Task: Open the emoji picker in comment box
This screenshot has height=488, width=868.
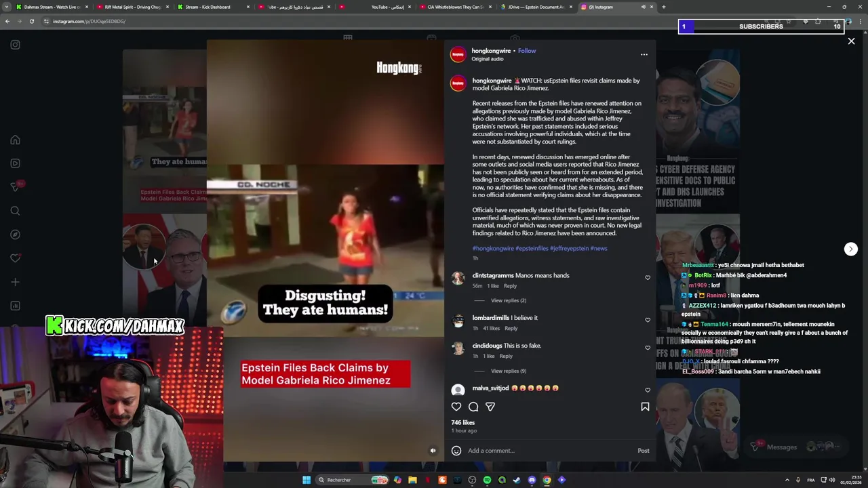Action: (x=456, y=451)
